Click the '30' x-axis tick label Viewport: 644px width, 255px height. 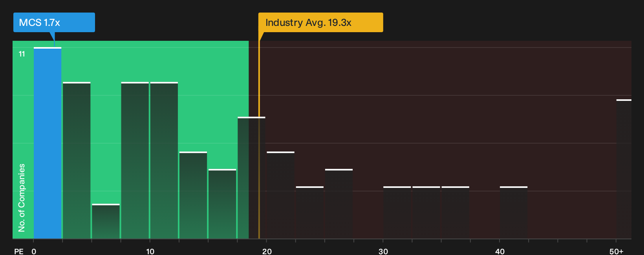coord(383,251)
